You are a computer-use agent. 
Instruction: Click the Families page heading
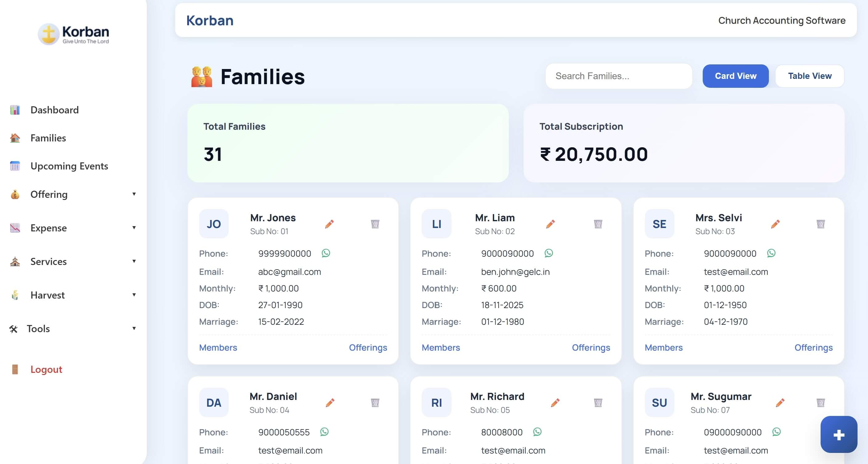coord(263,77)
